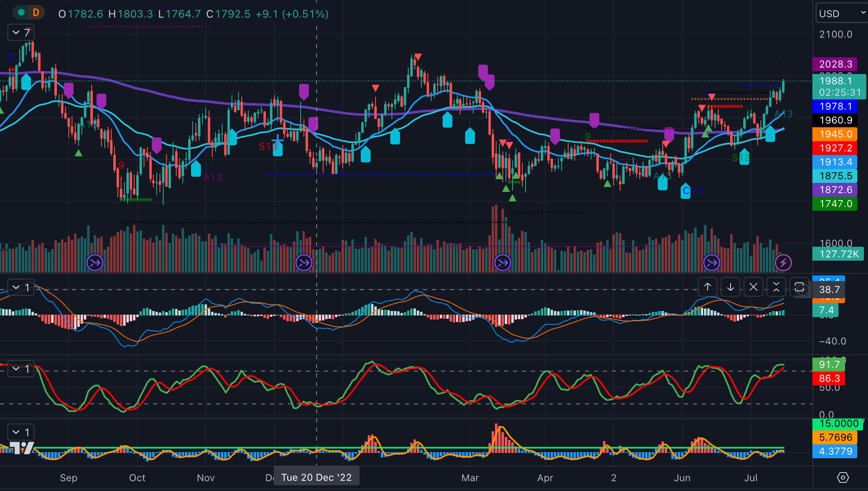This screenshot has height=491, width=868.
Task: Select the daily D interval badge
Action: click(x=36, y=13)
